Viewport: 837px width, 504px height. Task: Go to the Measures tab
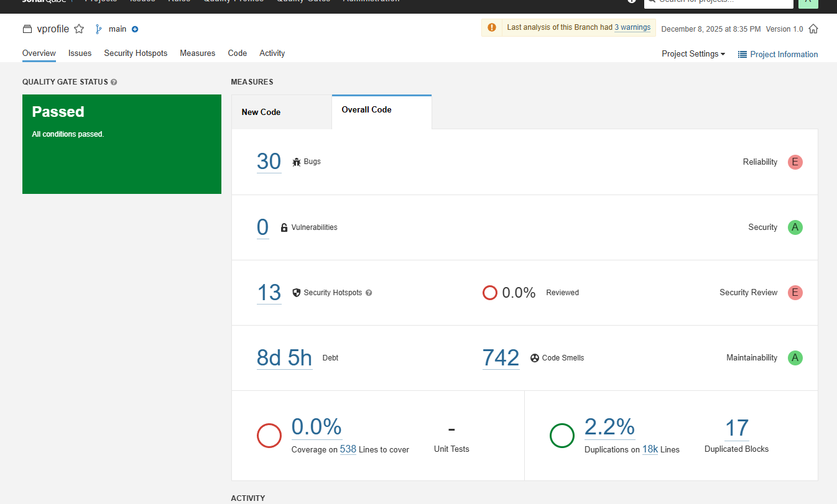pyautogui.click(x=198, y=53)
